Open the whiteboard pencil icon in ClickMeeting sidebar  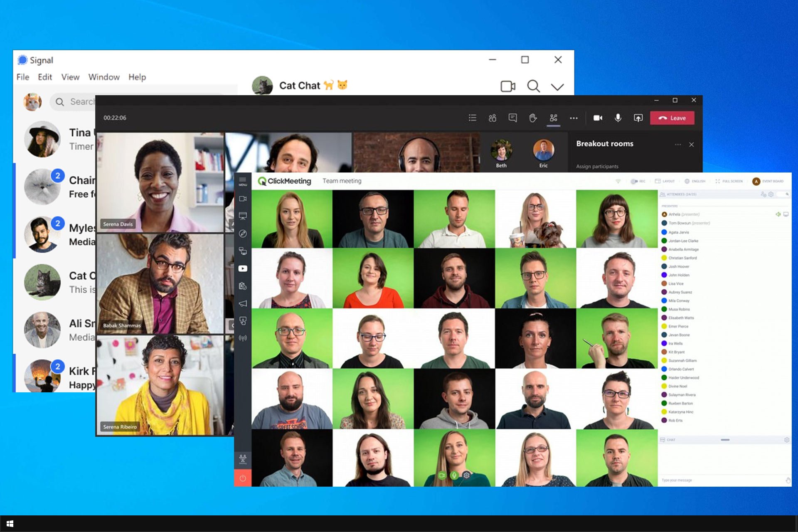click(x=243, y=234)
